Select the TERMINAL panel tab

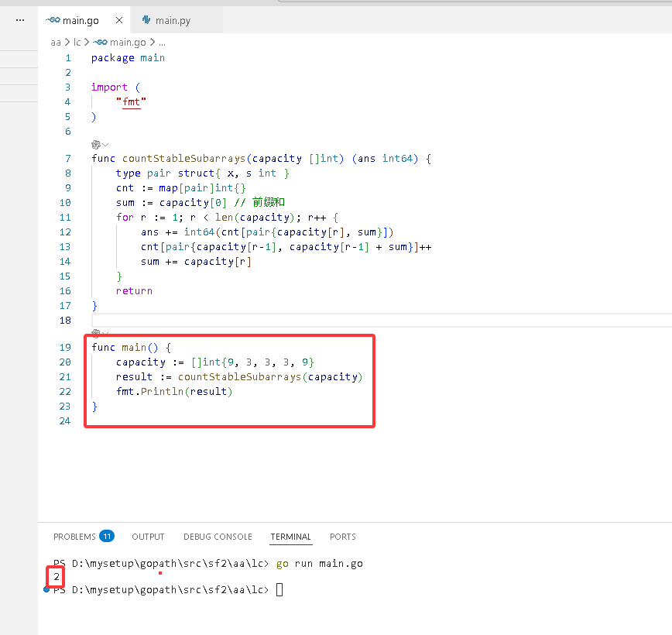click(x=290, y=537)
